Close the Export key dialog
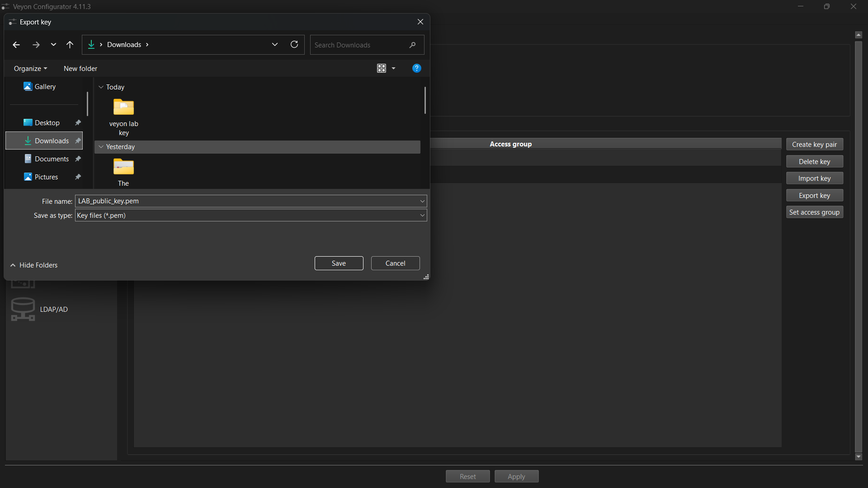The width and height of the screenshot is (868, 488). click(x=420, y=22)
